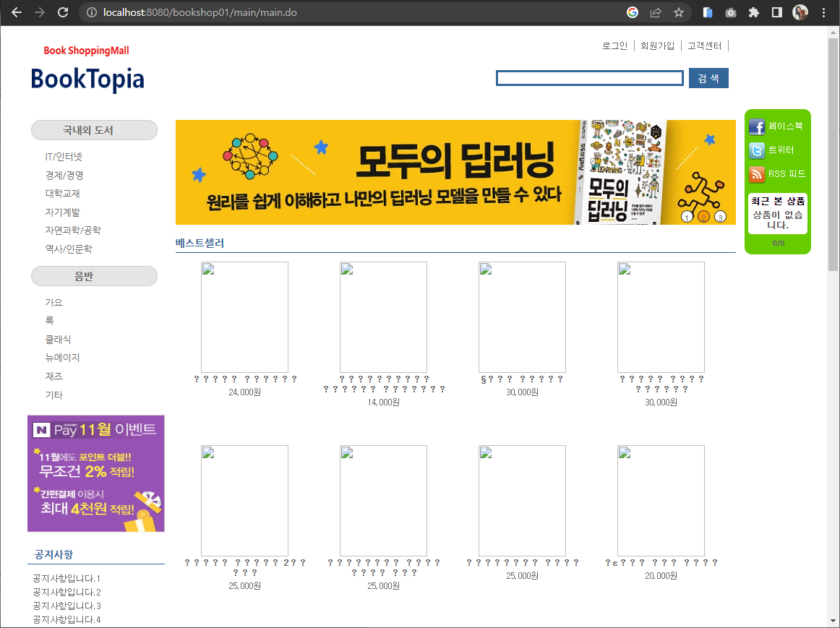The width and height of the screenshot is (840, 628).
Task: Open the 클래식 music category
Action: tap(59, 340)
